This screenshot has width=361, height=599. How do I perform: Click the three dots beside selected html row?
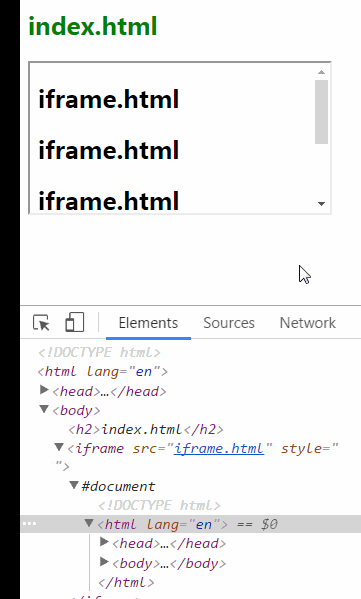coord(29,524)
